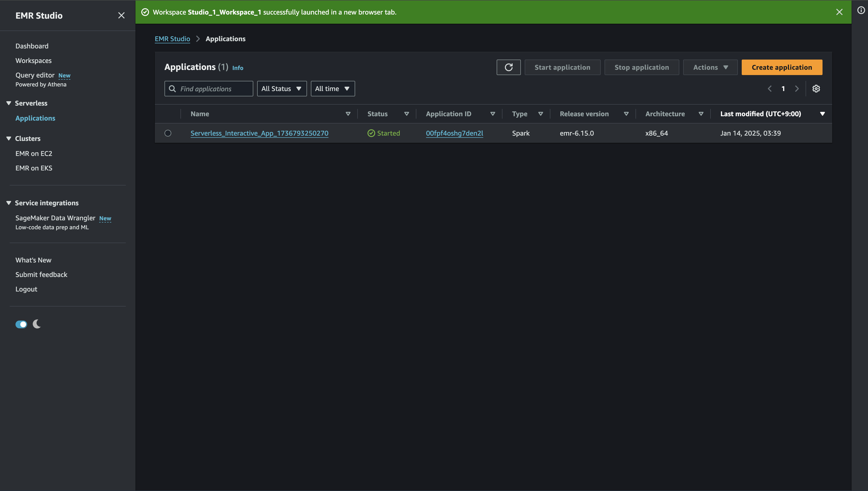The height and width of the screenshot is (491, 868).
Task: Click the page number 1
Action: (783, 89)
